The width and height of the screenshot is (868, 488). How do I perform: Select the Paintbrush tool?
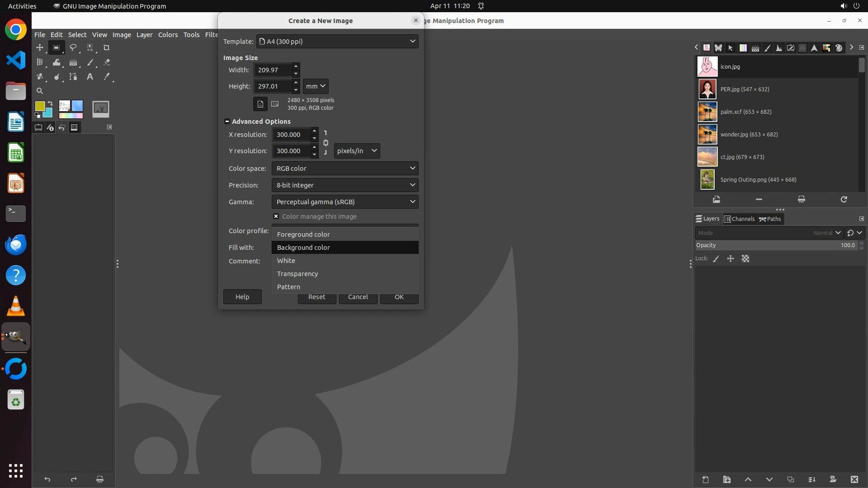pyautogui.click(x=90, y=62)
